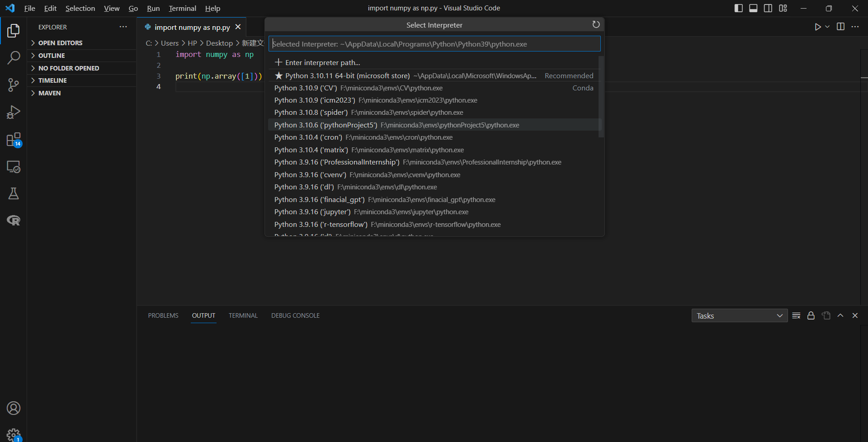Screen dimensions: 868x442
Task: Toggle output scroll lock
Action: (x=811, y=315)
